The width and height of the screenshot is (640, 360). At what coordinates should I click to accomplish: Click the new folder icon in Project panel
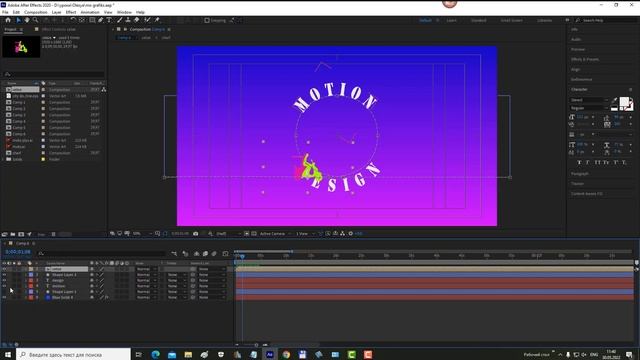tap(13, 234)
